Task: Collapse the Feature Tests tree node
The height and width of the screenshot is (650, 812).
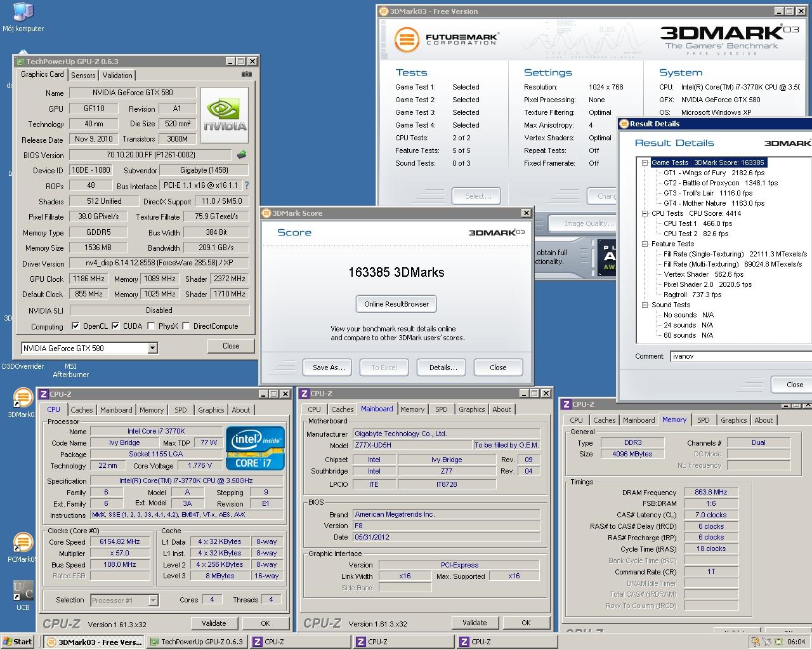Action: pyautogui.click(x=645, y=244)
